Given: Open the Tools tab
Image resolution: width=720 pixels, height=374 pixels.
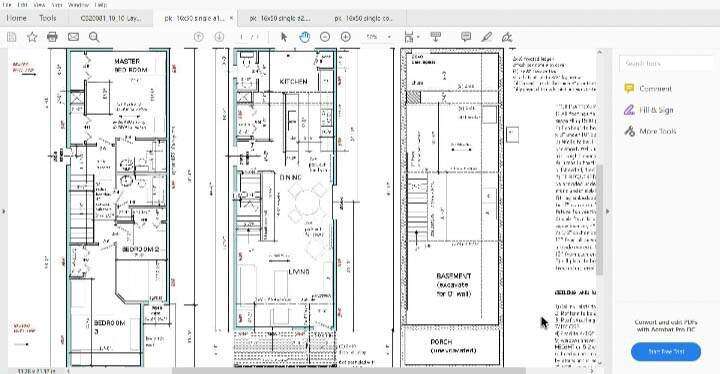Looking at the screenshot, I should tap(47, 18).
